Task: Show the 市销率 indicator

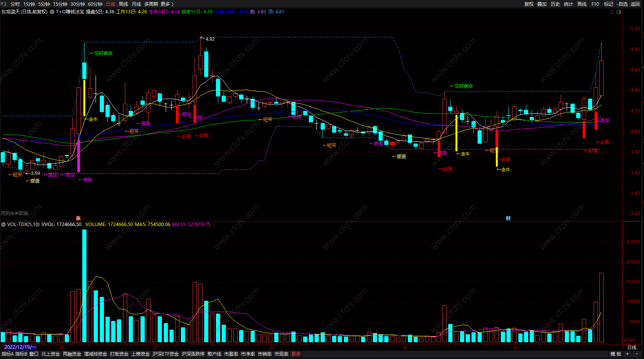Action: (265, 354)
